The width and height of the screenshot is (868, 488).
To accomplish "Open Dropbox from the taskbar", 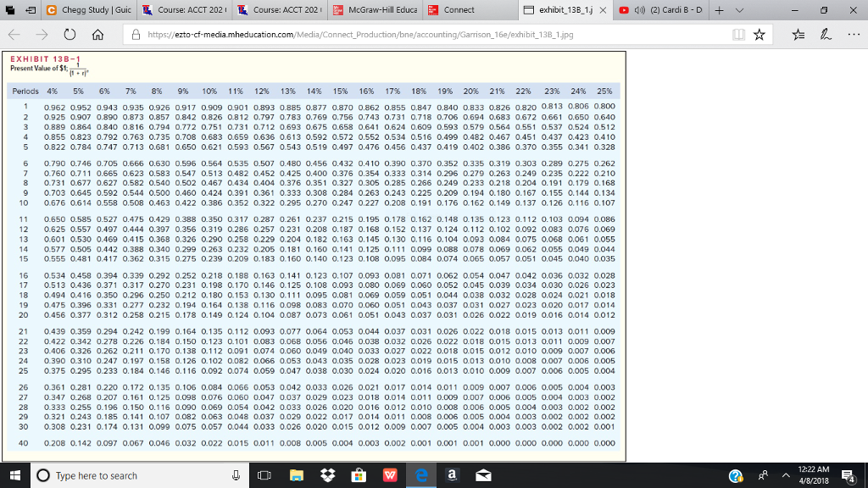I will point(328,474).
